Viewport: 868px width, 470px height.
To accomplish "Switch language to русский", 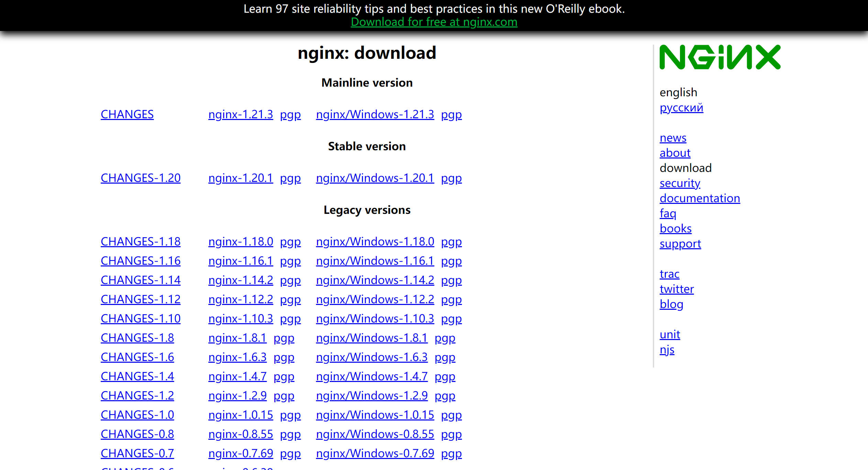I will pyautogui.click(x=681, y=108).
